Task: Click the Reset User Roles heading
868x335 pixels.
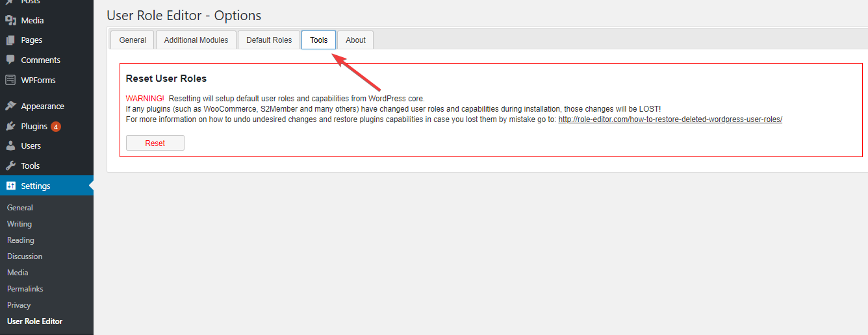Action: tap(166, 79)
